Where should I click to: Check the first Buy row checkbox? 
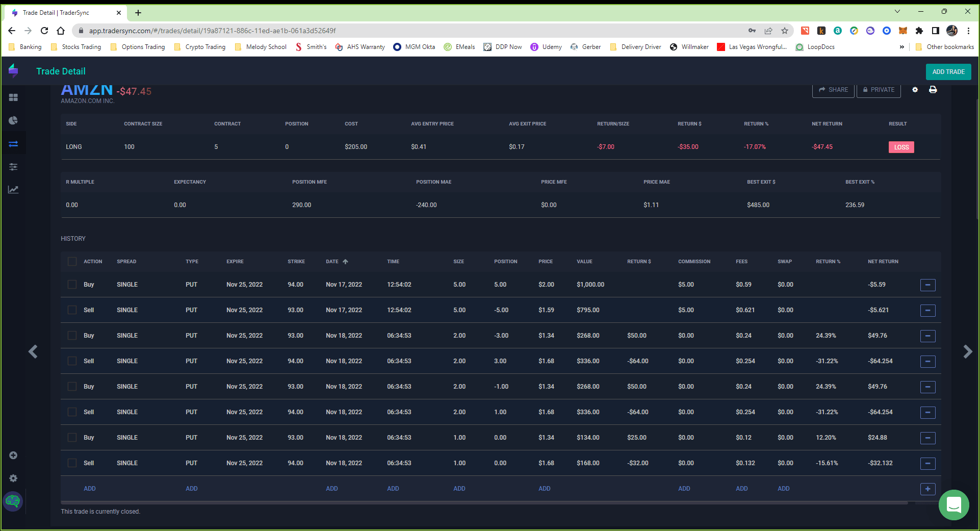(x=72, y=285)
